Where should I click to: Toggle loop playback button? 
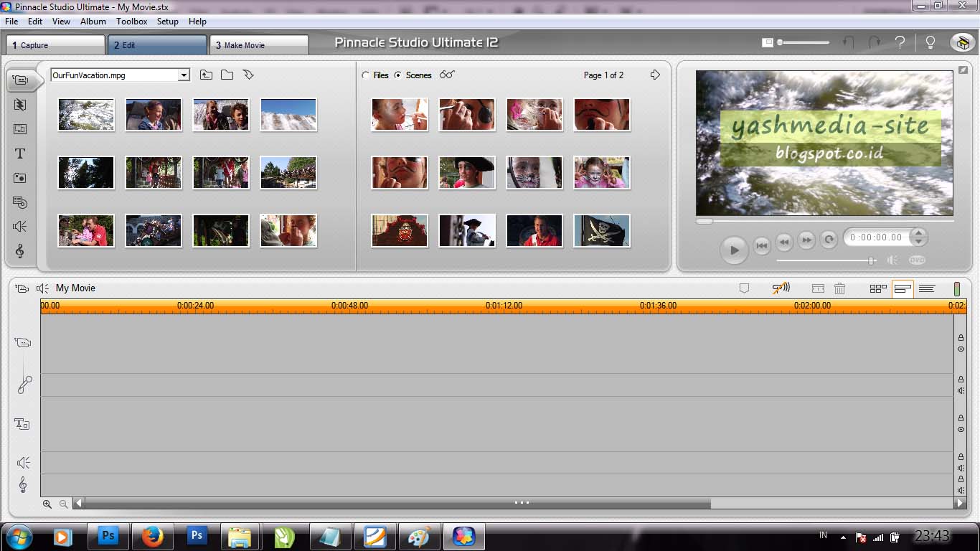click(x=829, y=240)
